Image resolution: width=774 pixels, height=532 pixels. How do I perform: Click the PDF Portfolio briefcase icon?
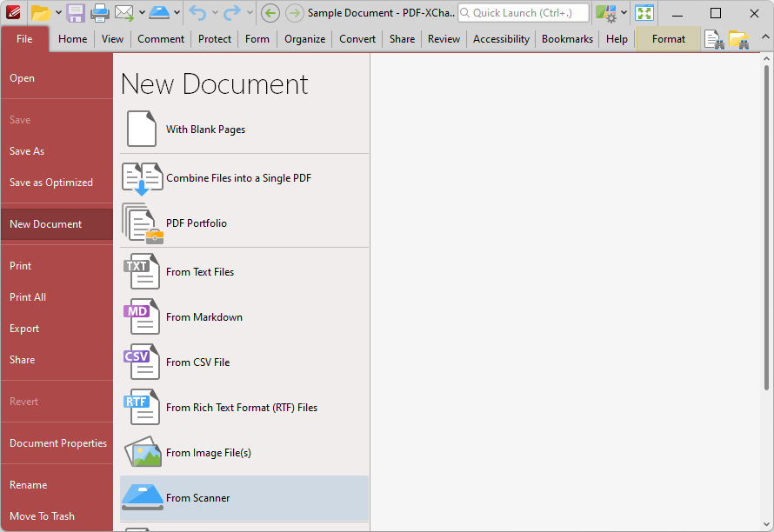coord(143,223)
